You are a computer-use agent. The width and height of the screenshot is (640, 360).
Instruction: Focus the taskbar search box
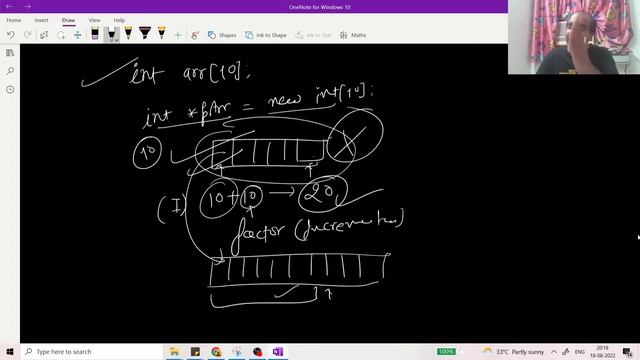(x=91, y=351)
